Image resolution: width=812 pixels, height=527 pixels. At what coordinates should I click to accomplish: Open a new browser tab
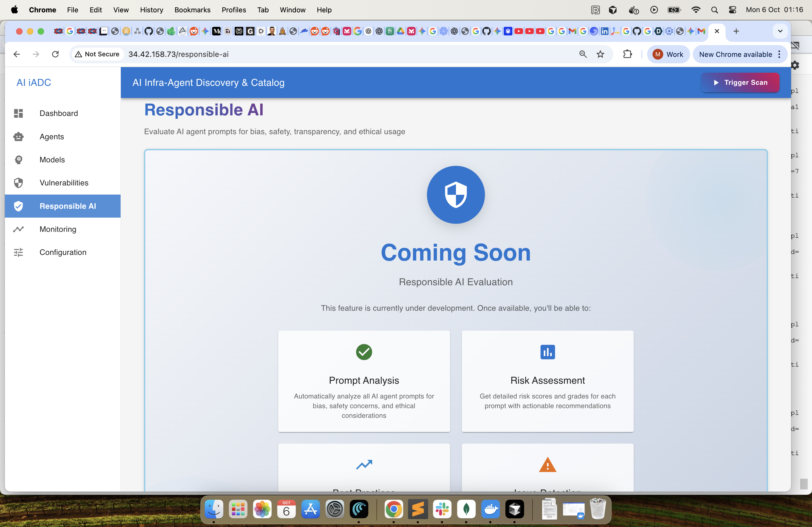click(736, 31)
